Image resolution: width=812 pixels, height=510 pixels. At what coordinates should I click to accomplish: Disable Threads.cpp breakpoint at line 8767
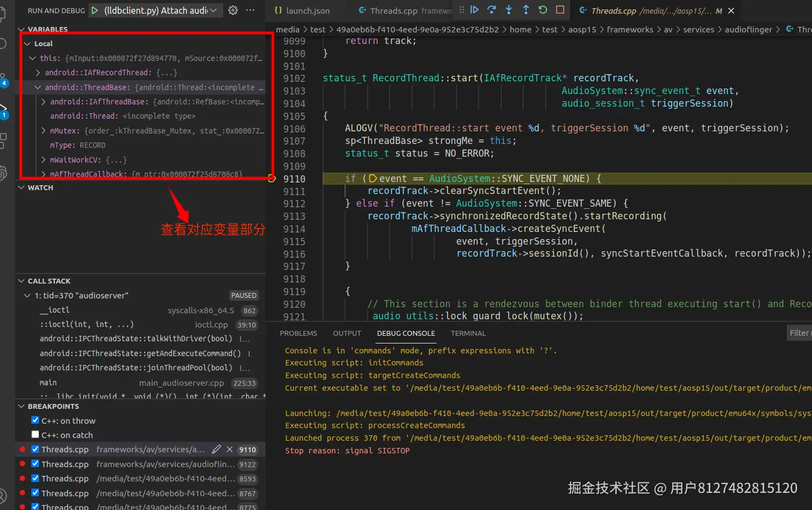(35, 494)
